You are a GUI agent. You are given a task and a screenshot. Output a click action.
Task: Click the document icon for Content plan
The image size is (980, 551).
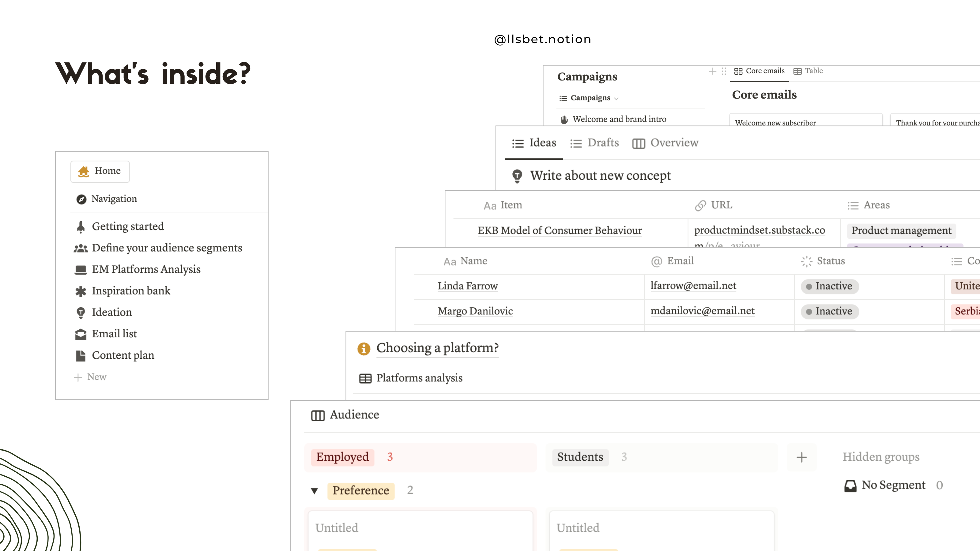(81, 355)
